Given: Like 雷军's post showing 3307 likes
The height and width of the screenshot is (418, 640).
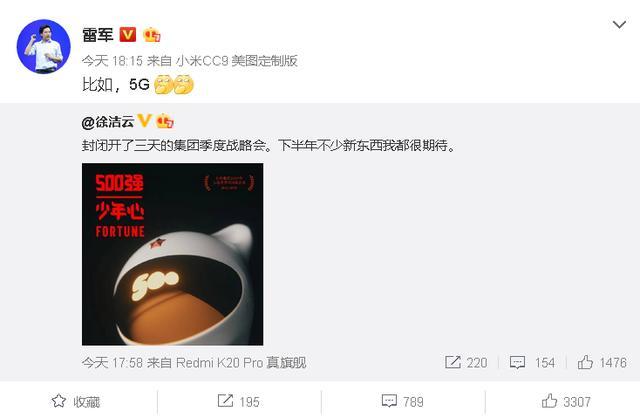Looking at the screenshot, I should pos(566,402).
